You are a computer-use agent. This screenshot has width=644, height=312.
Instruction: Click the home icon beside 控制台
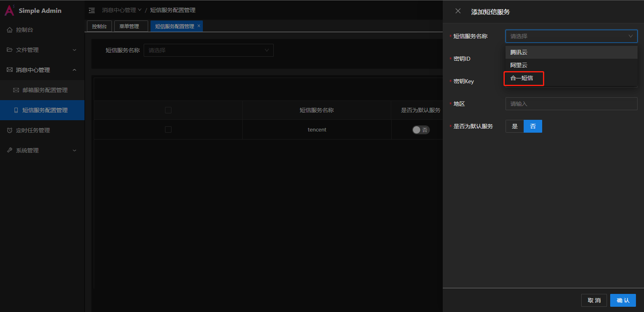point(10,30)
